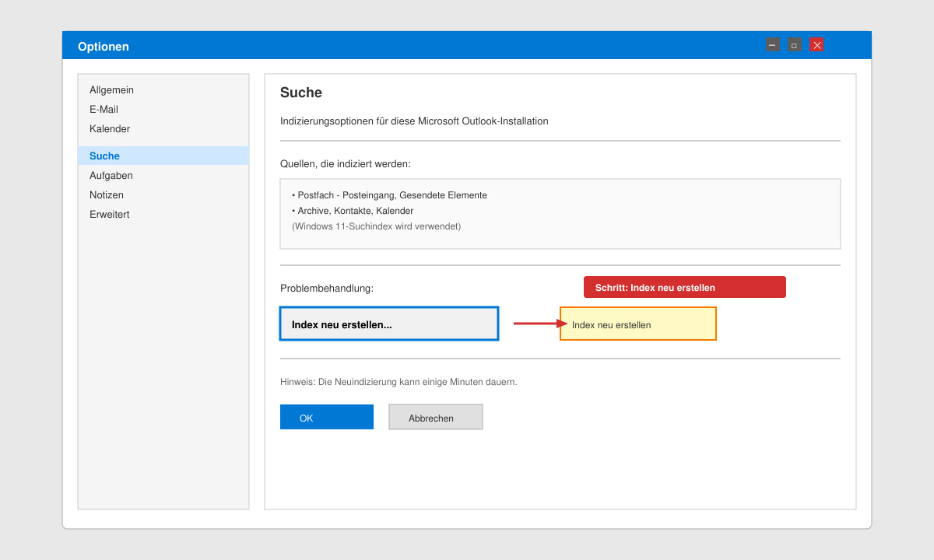The width and height of the screenshot is (934, 560).
Task: Maximize the Optionen window
Action: coord(794,44)
